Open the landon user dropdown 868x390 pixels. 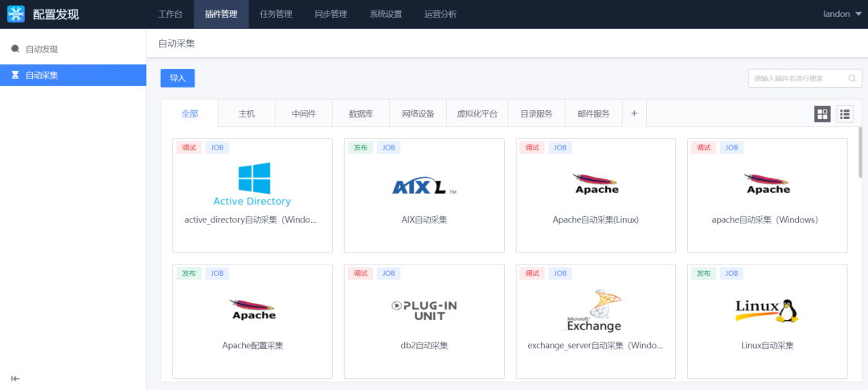pos(842,14)
